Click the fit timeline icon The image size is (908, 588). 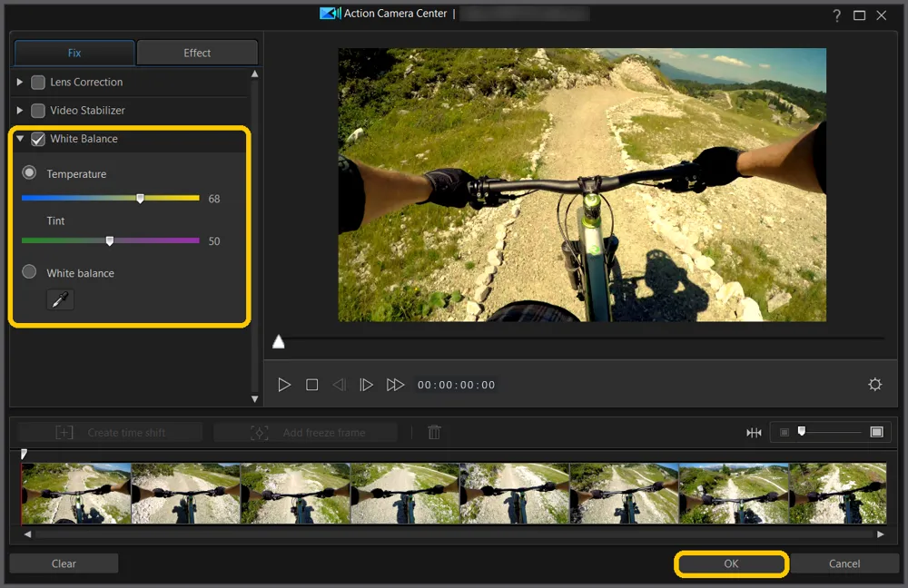pyautogui.click(x=754, y=432)
